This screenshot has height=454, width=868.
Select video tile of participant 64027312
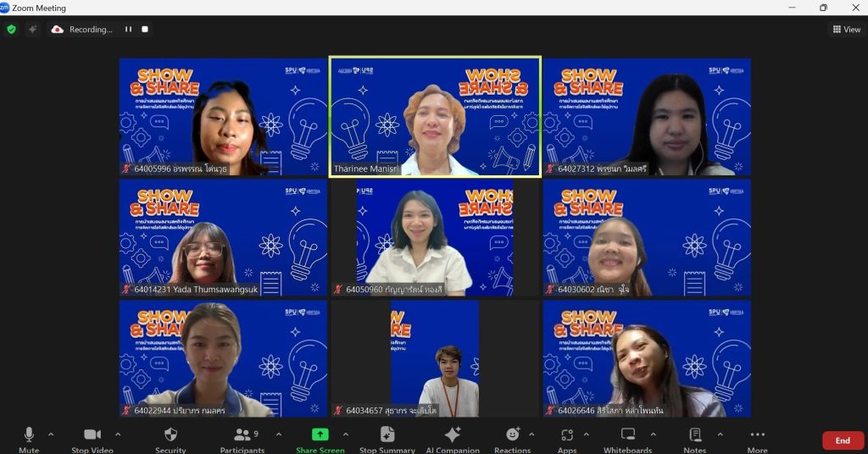coord(647,117)
